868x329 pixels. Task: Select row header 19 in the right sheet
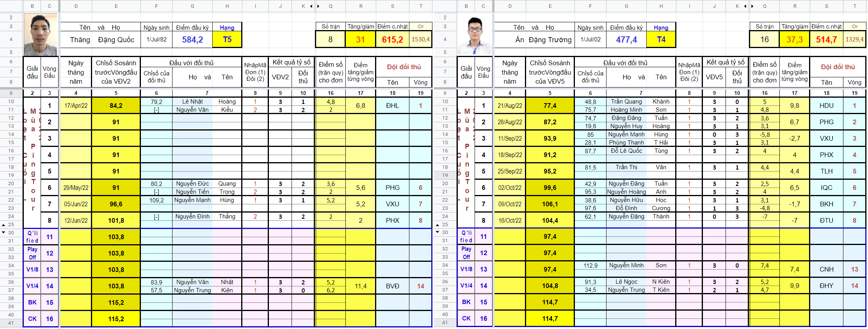click(x=445, y=175)
